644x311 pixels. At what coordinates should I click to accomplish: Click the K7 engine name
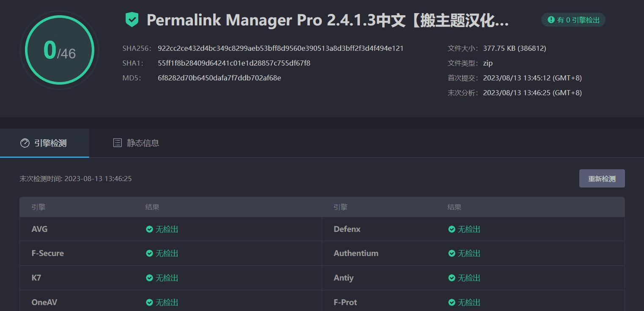tap(36, 278)
